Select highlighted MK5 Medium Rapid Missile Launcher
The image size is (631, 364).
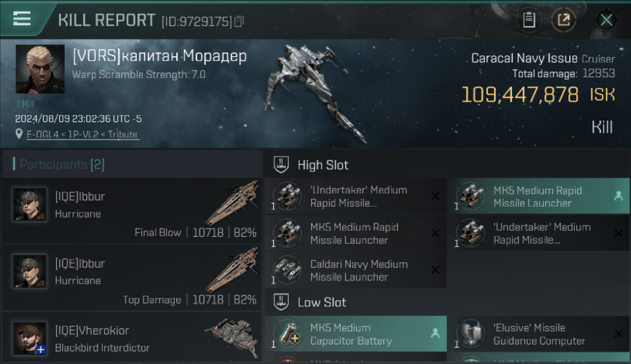(538, 197)
